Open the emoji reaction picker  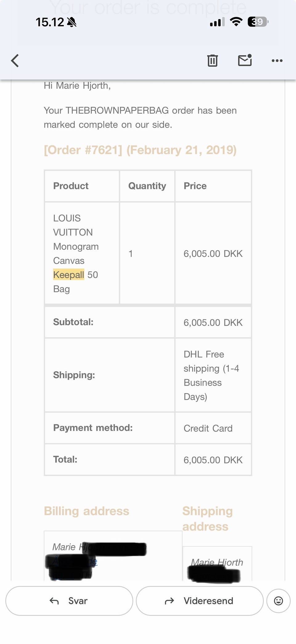coord(278,601)
